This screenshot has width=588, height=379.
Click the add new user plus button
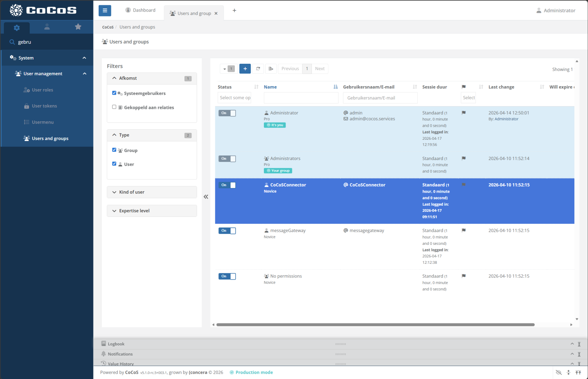(245, 69)
